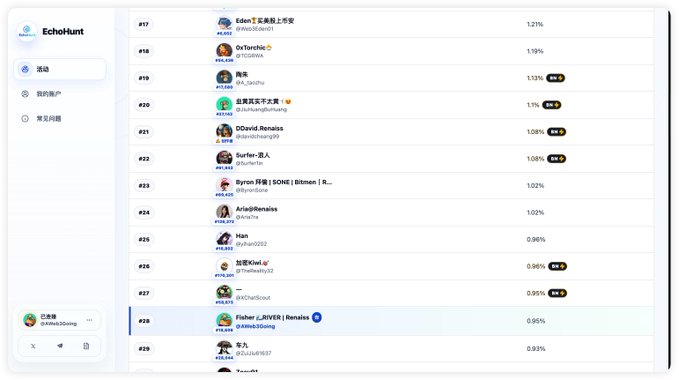679x380 pixels.
Task: Click the green avatar in row #20
Action: click(x=224, y=104)
